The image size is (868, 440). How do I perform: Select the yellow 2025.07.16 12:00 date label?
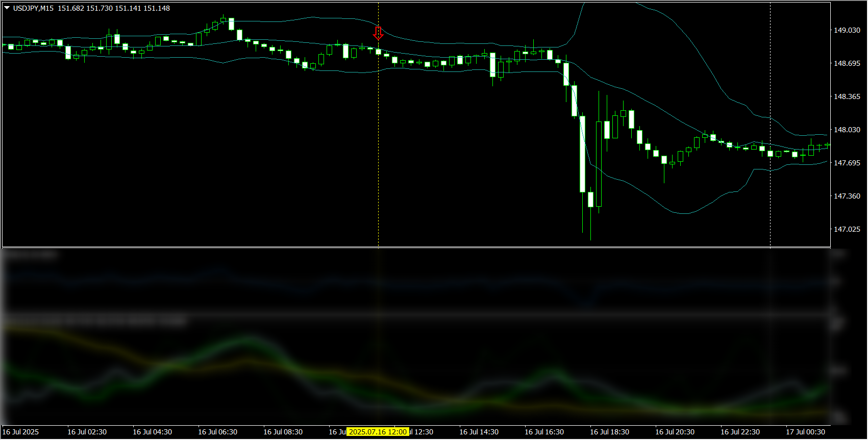378,432
